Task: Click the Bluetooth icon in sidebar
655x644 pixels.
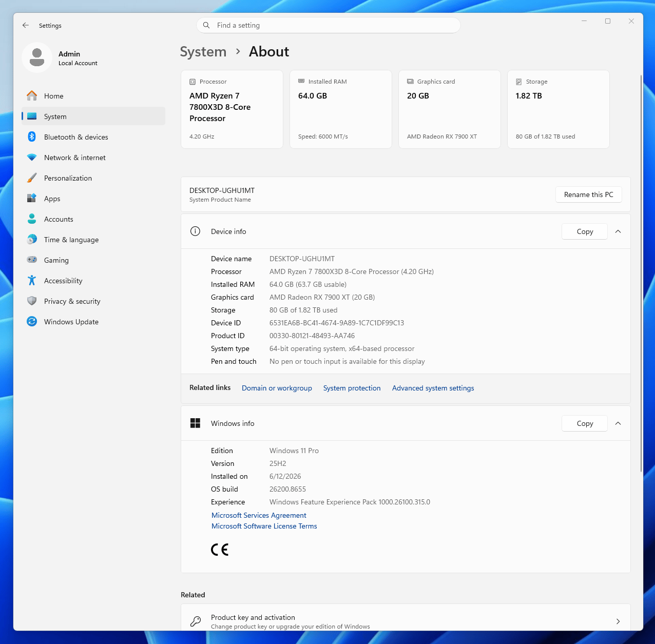Action: point(32,137)
